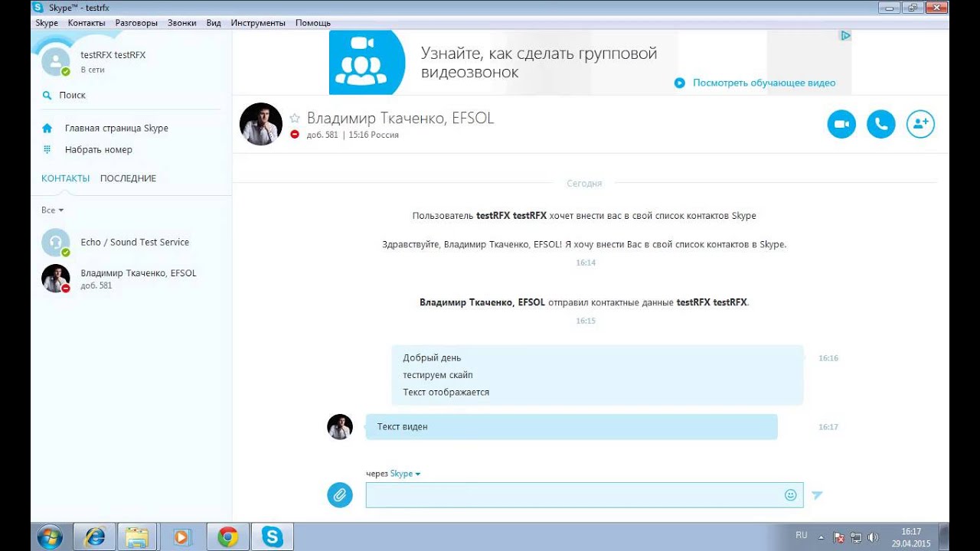Open Internet Explorer from the taskbar

tap(95, 536)
